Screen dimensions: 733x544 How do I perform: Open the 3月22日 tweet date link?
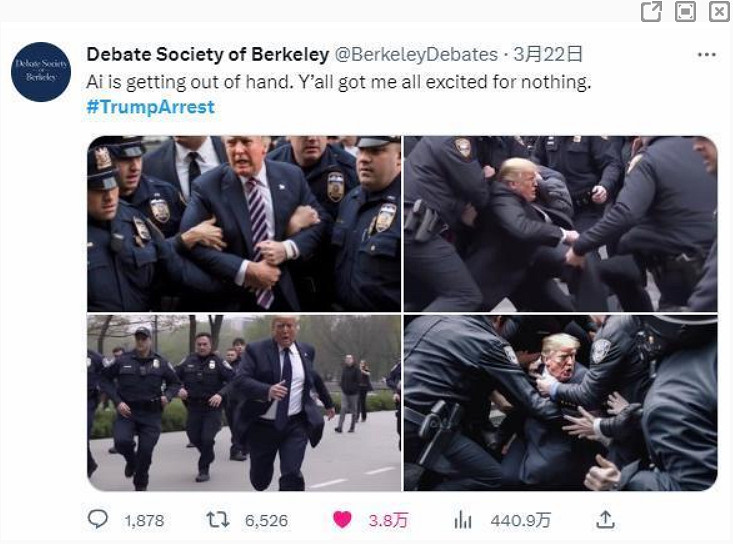(548, 55)
